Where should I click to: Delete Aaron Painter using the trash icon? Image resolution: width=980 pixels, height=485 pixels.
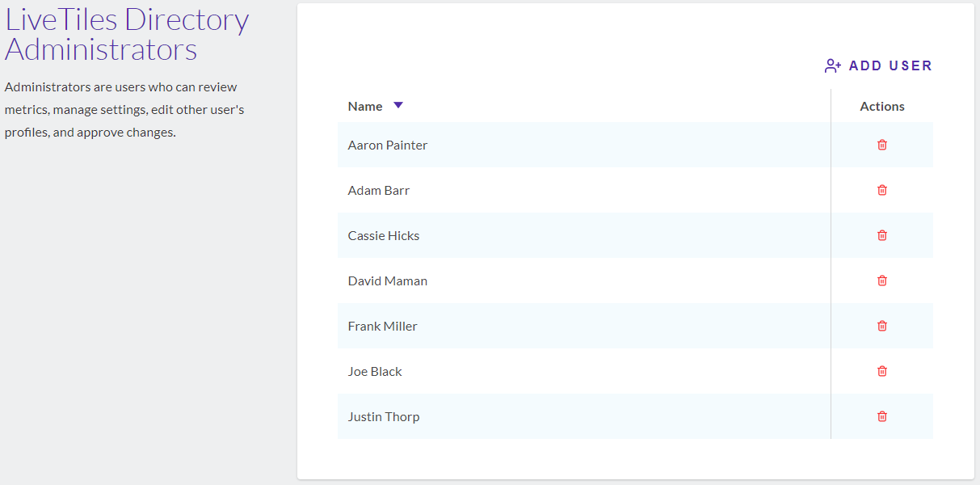882,145
